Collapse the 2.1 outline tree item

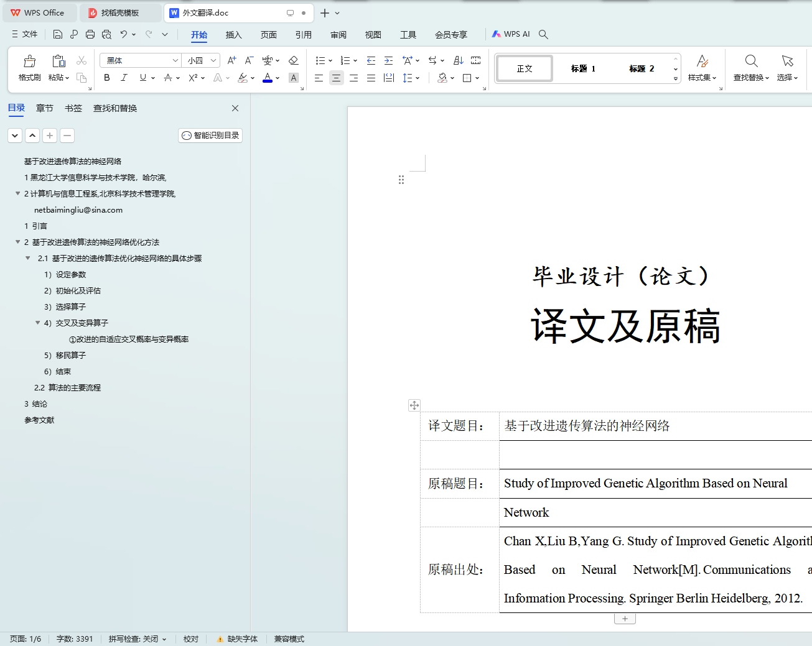28,258
